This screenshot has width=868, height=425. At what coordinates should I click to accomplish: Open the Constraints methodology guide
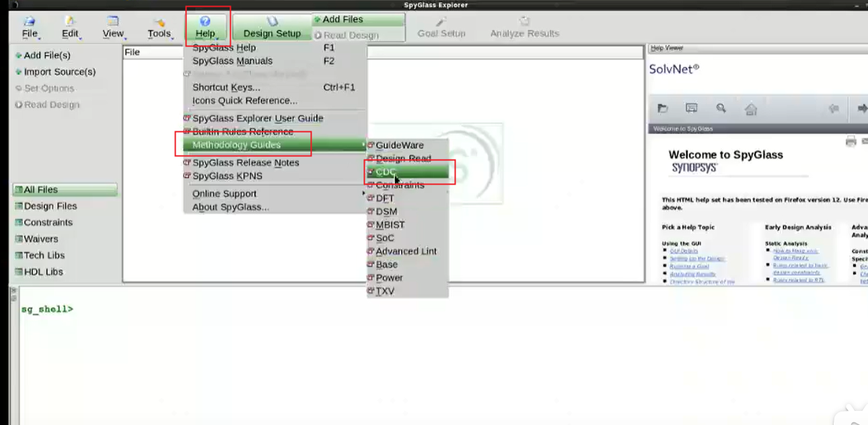(407, 185)
